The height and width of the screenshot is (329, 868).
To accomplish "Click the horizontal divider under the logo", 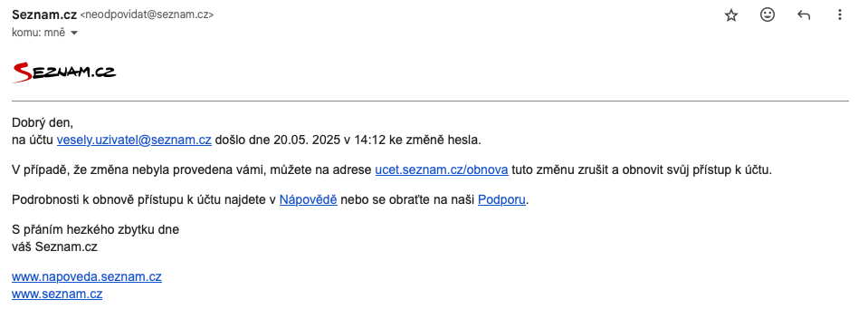I will [430, 102].
